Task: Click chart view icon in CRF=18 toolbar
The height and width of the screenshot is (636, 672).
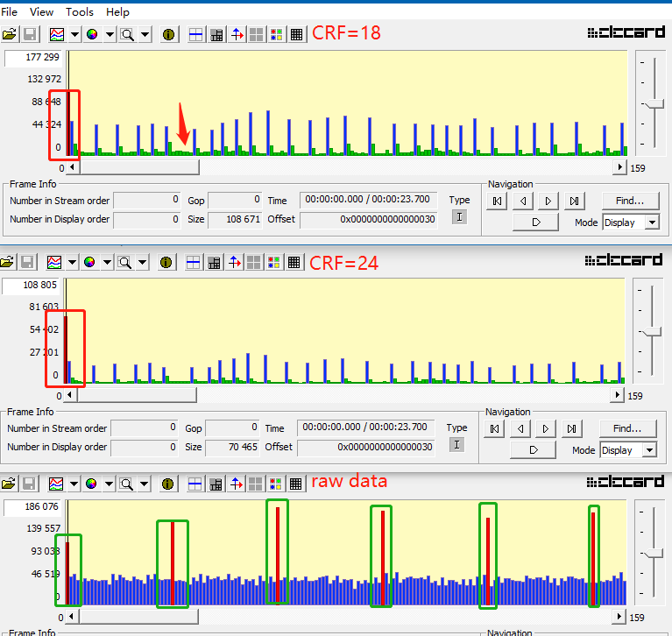Action: tap(57, 34)
